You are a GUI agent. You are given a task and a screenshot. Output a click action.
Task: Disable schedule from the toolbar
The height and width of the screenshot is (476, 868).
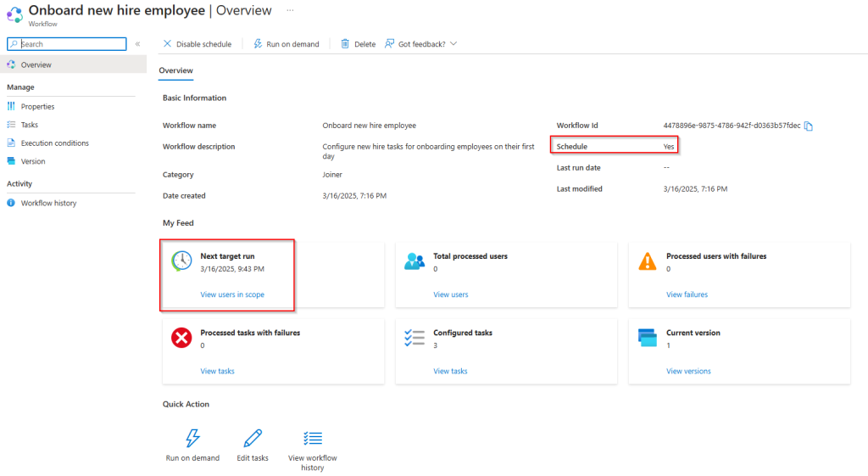point(197,44)
